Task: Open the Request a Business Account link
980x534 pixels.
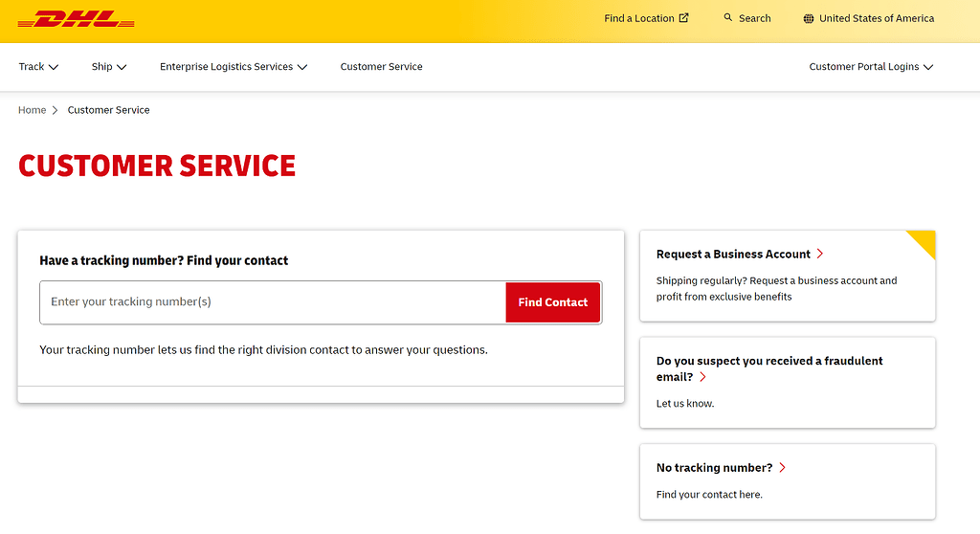Action: (733, 255)
